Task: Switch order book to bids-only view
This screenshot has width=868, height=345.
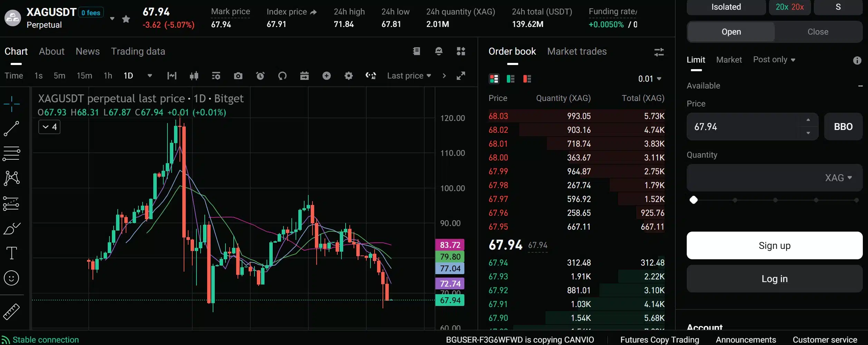Action: coord(510,79)
